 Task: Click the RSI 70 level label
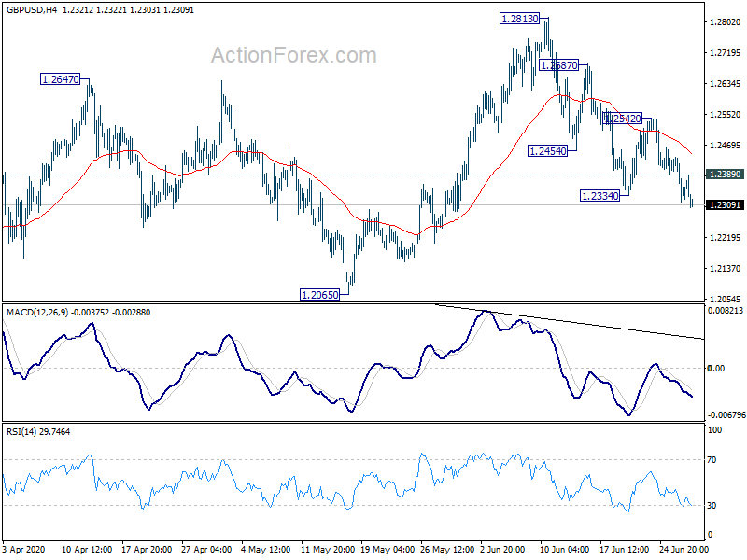[x=712, y=460]
